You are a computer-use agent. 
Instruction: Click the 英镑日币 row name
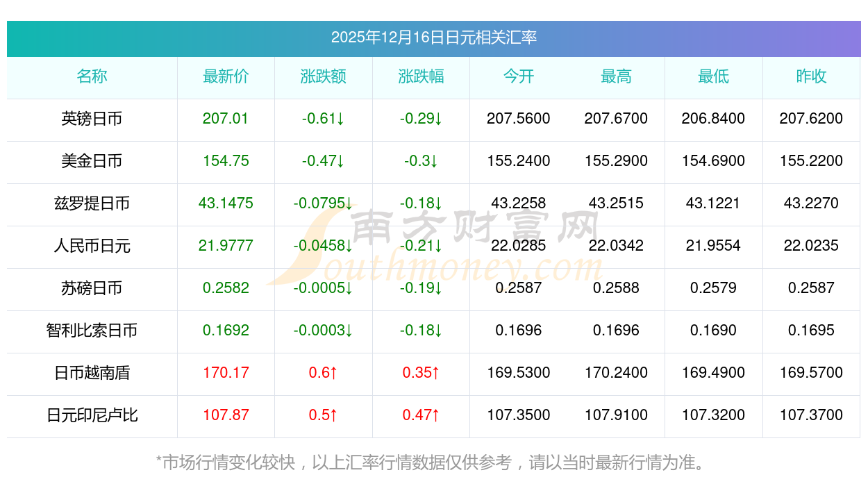[92, 119]
